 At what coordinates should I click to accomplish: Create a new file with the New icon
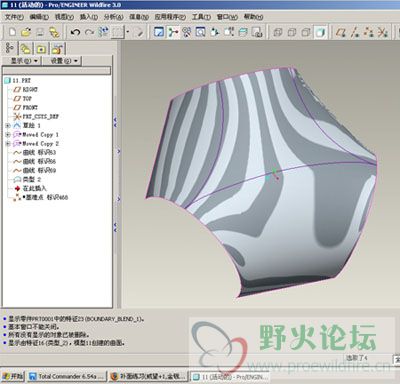pyautogui.click(x=12, y=32)
